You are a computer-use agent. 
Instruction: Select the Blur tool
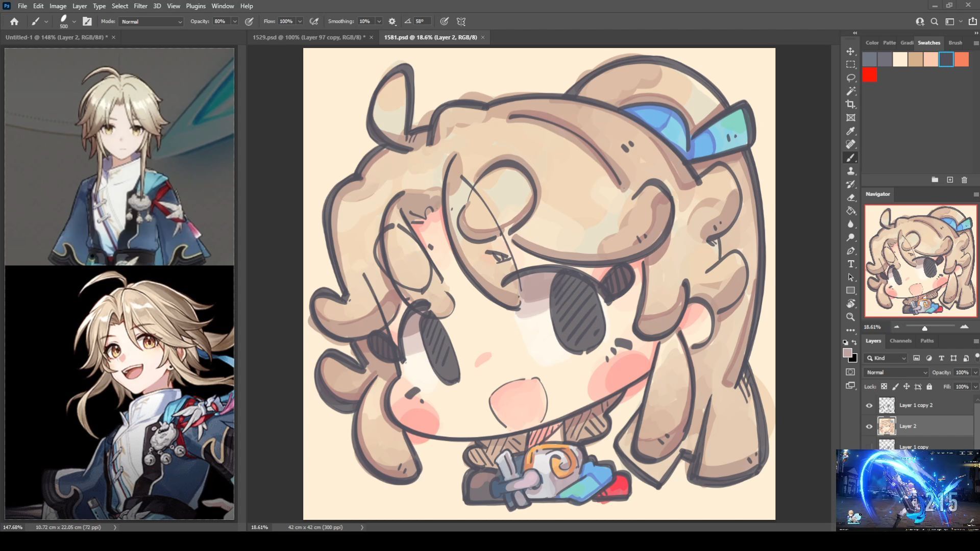click(x=850, y=224)
